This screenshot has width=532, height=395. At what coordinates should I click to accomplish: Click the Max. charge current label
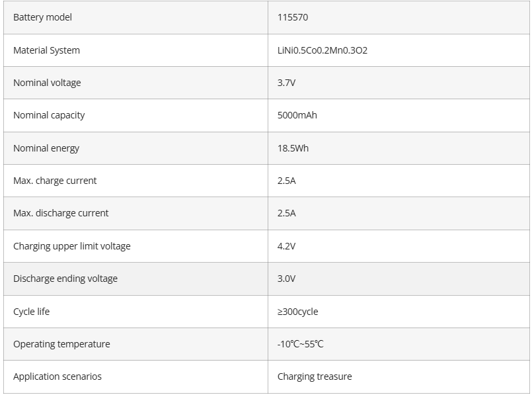point(55,181)
